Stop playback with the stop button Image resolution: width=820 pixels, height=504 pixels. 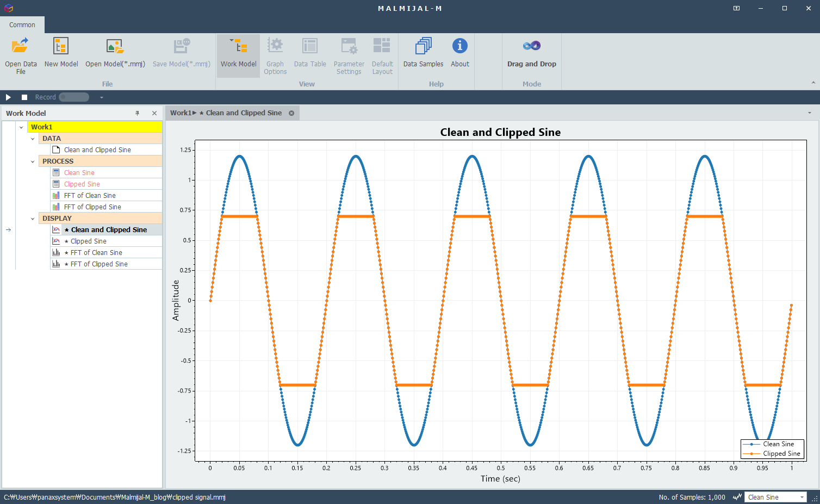24,97
